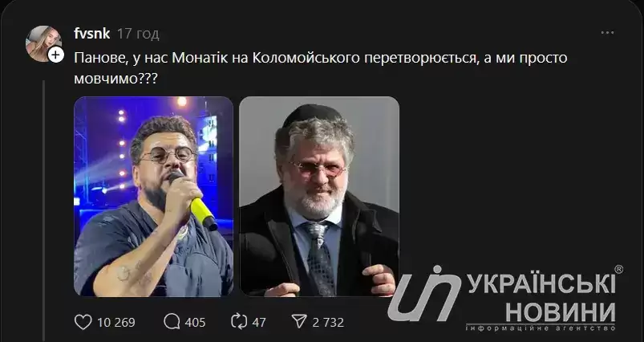The image size is (644, 342).
Task: Click the Українські Новини logo emblem
Action: [425, 293]
